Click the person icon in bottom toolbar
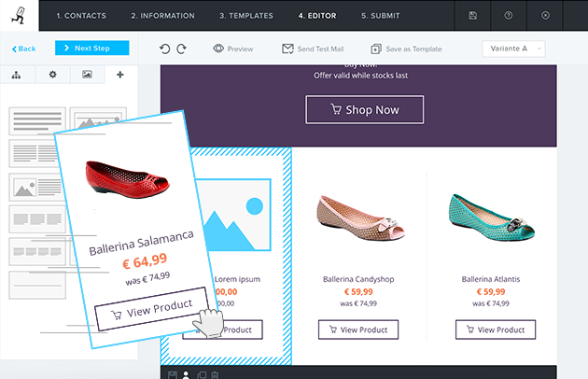Image resolution: width=588 pixels, height=379 pixels. [186, 375]
